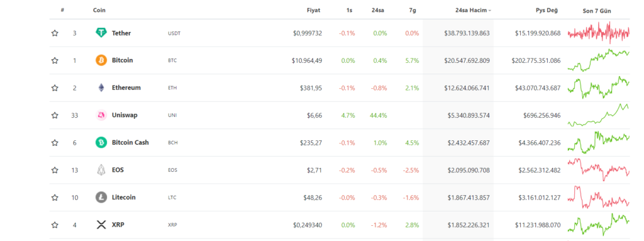The width and height of the screenshot is (644, 241).
Task: Open the Bitcoin Cash name link
Action: (130, 143)
